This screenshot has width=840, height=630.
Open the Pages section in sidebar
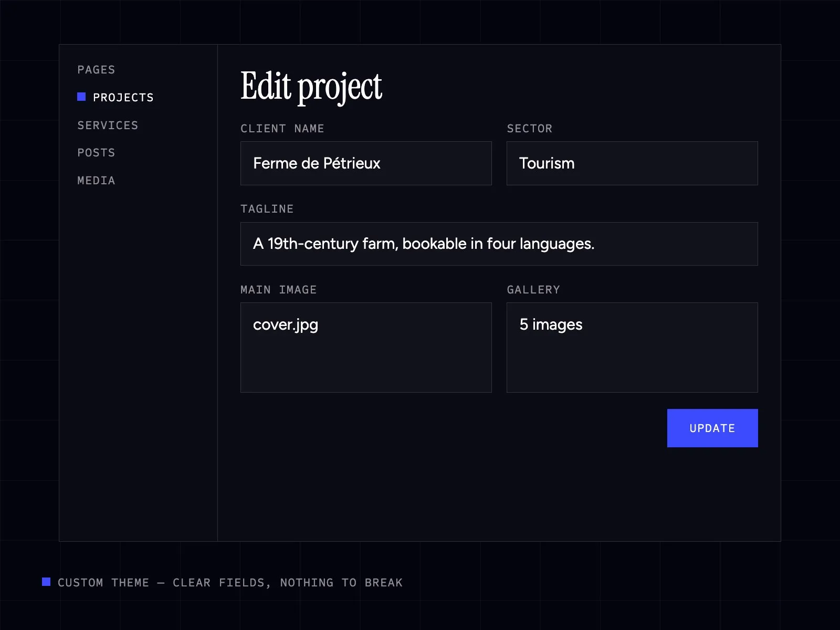(96, 70)
